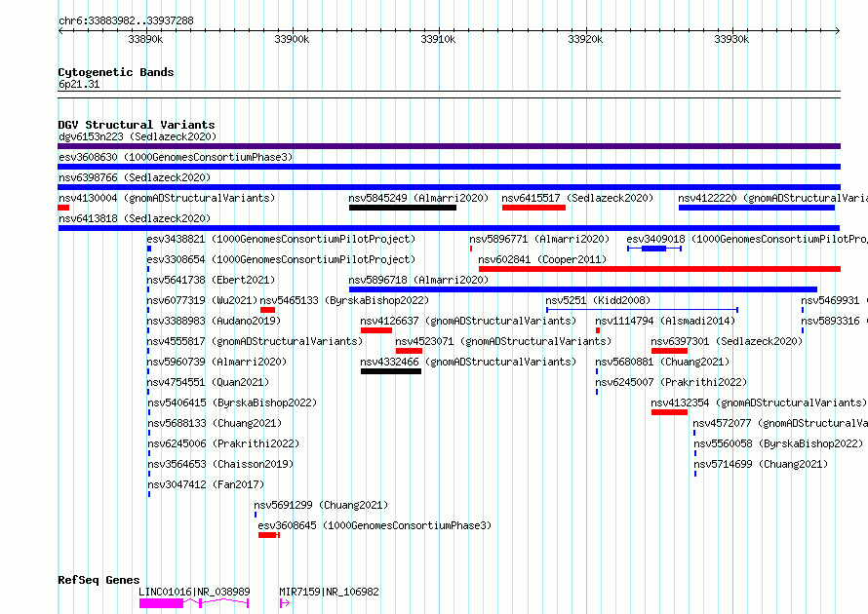Viewport: 868px width, 614px height.
Task: Click the red nsv602841 (Cooper2011) bar
Action: [660, 269]
